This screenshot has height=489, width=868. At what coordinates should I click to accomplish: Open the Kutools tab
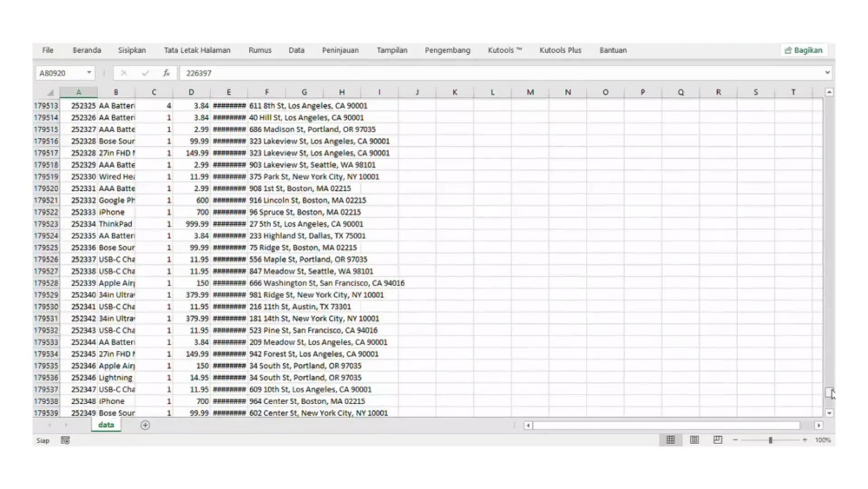tap(504, 50)
